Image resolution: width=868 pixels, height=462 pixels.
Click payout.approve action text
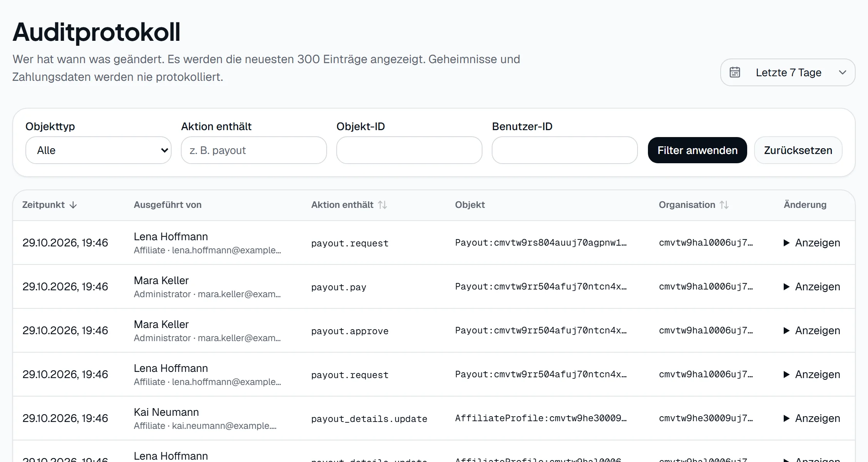pyautogui.click(x=350, y=331)
